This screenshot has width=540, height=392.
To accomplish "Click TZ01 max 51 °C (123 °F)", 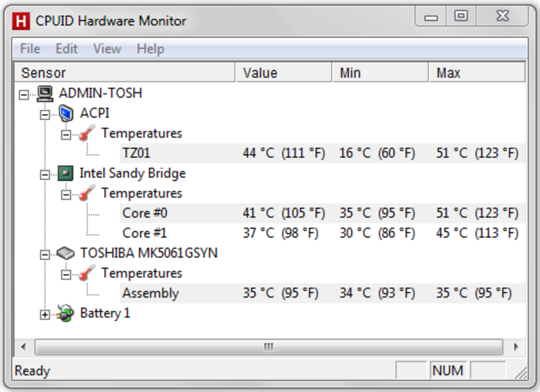I will tap(477, 153).
